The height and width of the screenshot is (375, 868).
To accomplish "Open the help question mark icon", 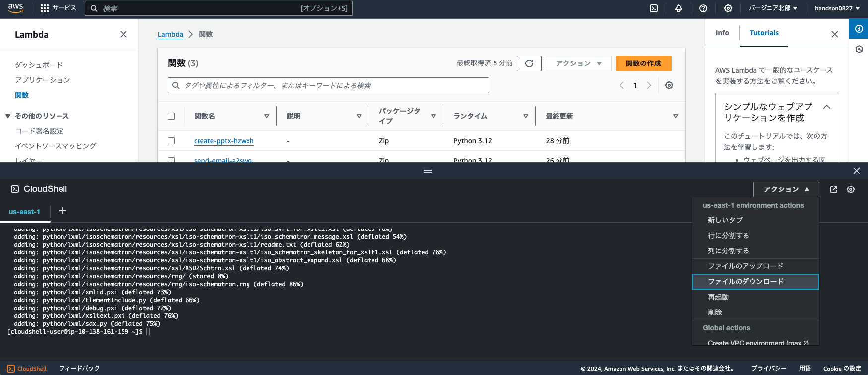I will [703, 8].
